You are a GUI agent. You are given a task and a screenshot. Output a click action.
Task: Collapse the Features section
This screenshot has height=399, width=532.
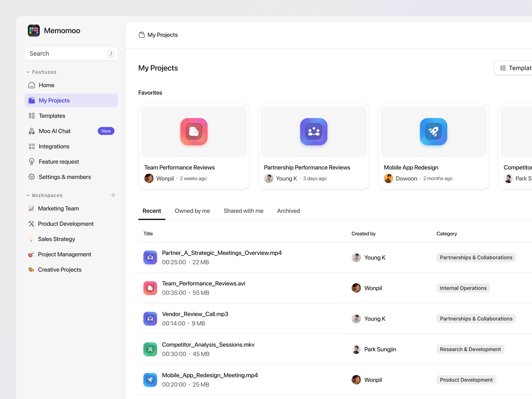(x=28, y=72)
